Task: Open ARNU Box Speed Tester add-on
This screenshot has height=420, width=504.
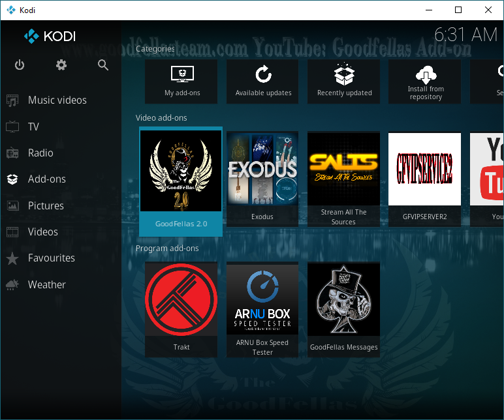Action: click(262, 310)
